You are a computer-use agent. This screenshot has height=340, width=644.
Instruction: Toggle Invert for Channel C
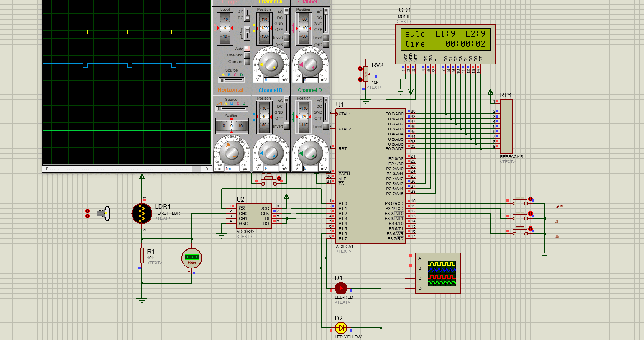point(326,38)
